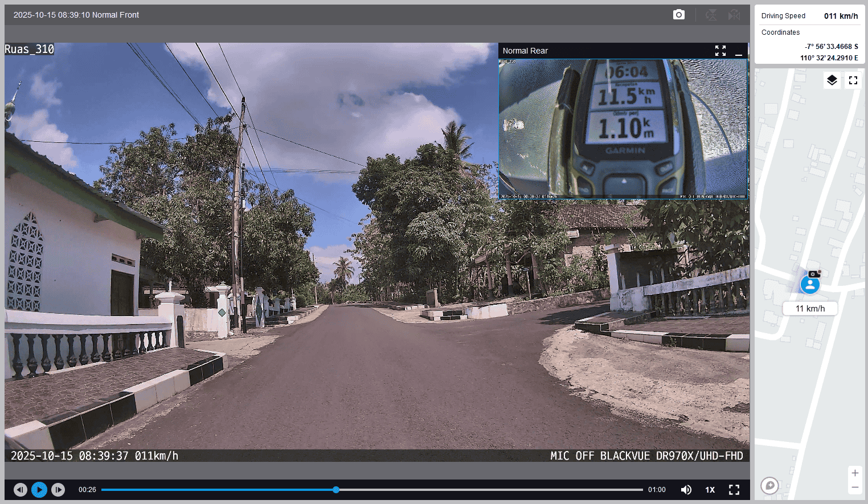This screenshot has height=504, width=868.
Task: Flip the video horizontally
Action: click(x=734, y=15)
